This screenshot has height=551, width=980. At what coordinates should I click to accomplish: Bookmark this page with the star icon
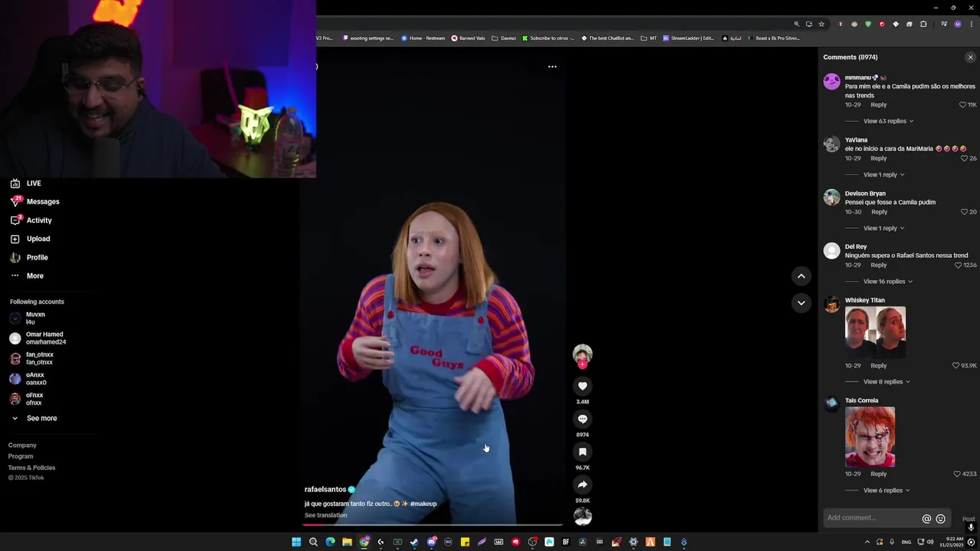tap(822, 24)
